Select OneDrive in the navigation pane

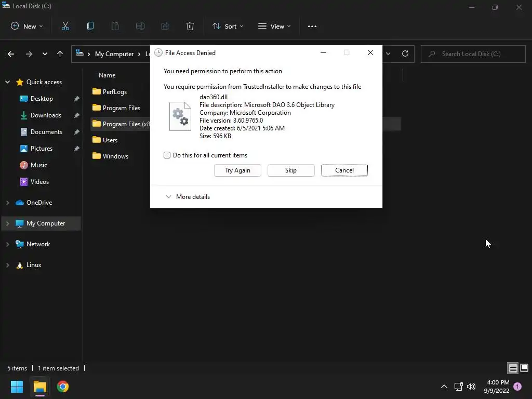(39, 203)
